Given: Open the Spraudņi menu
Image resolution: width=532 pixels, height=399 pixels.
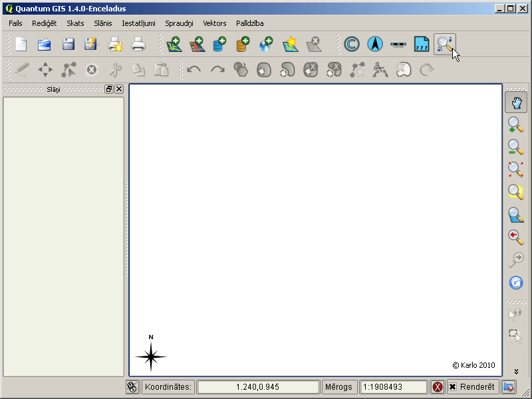Looking at the screenshot, I should pos(179,23).
